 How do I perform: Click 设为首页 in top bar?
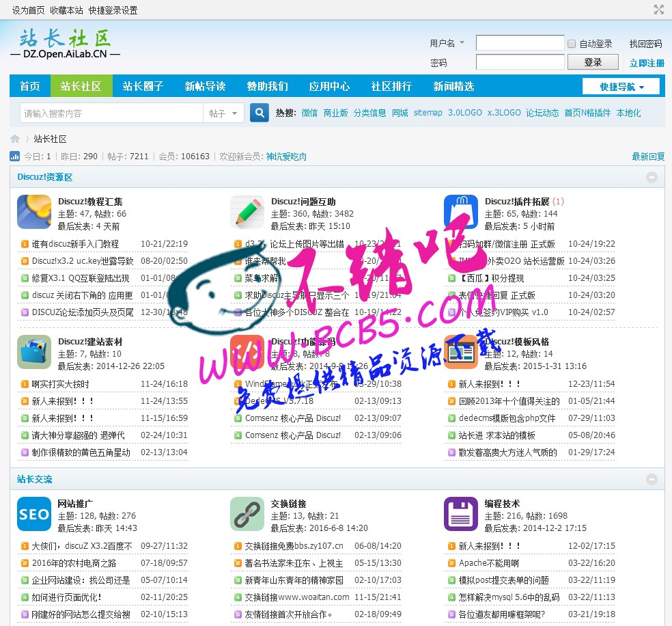click(28, 10)
